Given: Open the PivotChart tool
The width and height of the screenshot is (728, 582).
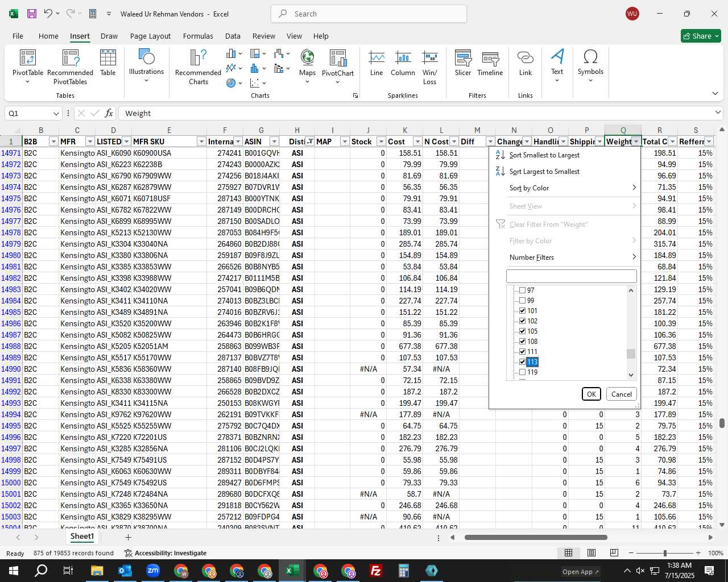Looking at the screenshot, I should (338, 66).
